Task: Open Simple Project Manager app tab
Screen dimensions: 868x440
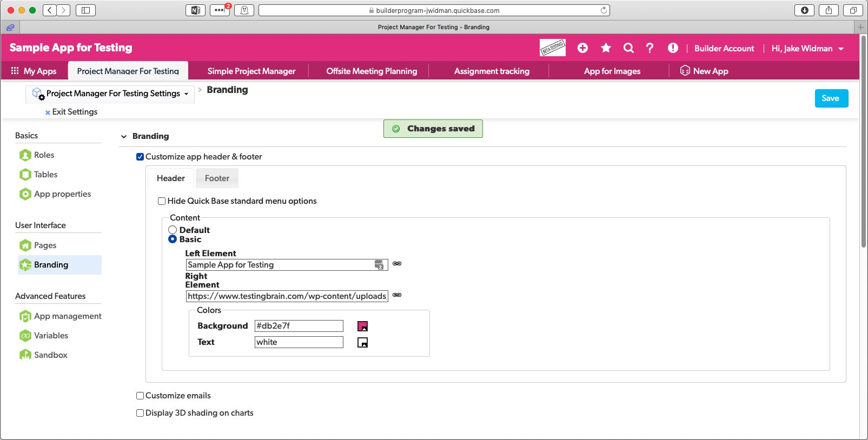Action: [x=251, y=71]
